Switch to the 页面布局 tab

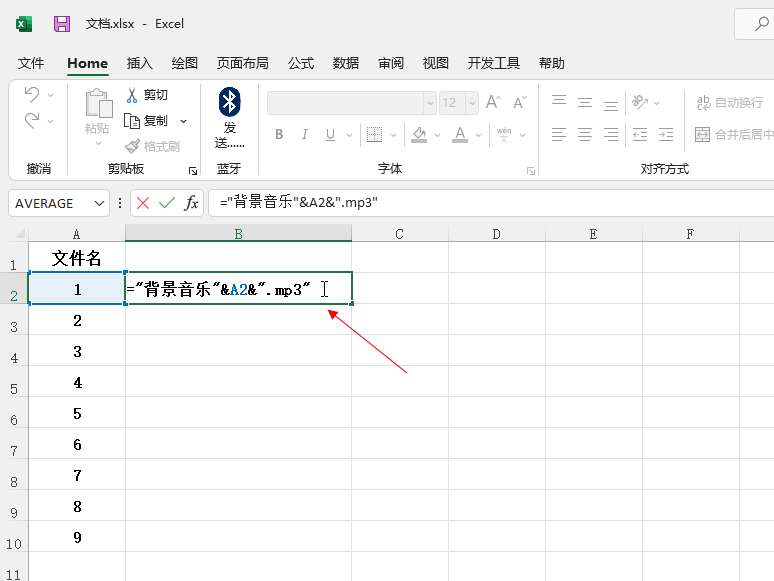click(242, 63)
